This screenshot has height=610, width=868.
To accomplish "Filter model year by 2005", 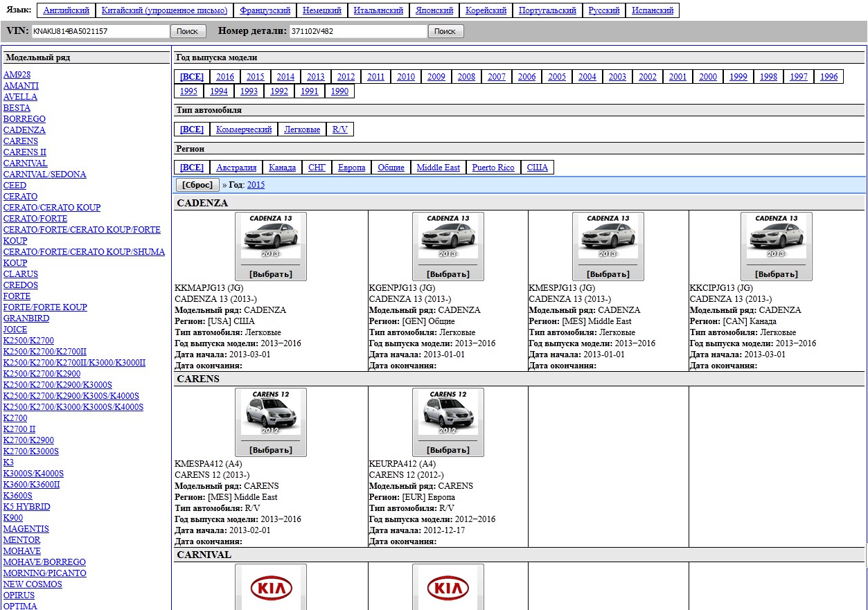I will [557, 77].
